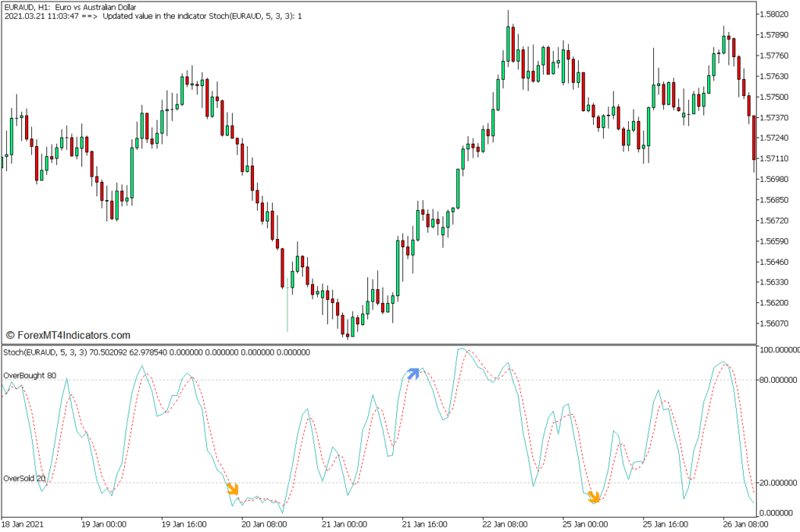Click orange down arrow near 25 Jan 00:00
Screen dimensions: 800x532
pyautogui.click(x=594, y=497)
